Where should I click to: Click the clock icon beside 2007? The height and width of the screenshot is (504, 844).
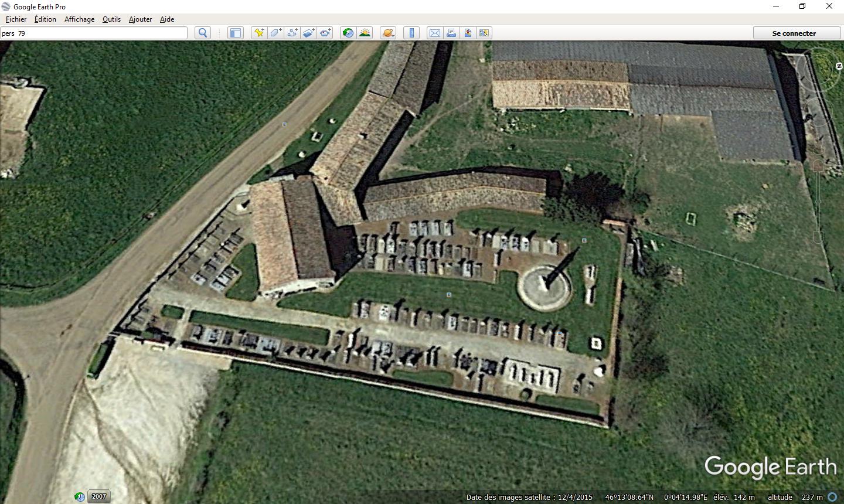[x=80, y=497]
